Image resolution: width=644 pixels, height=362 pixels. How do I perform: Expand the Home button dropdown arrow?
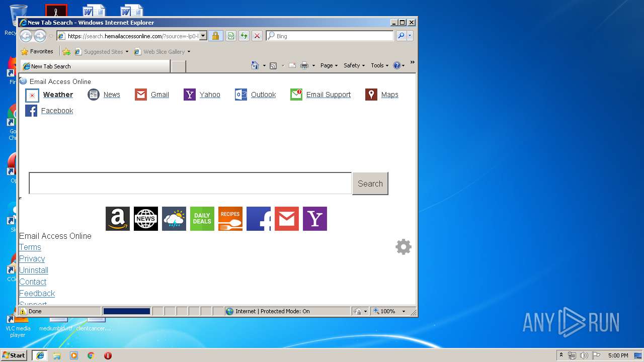[x=264, y=66]
